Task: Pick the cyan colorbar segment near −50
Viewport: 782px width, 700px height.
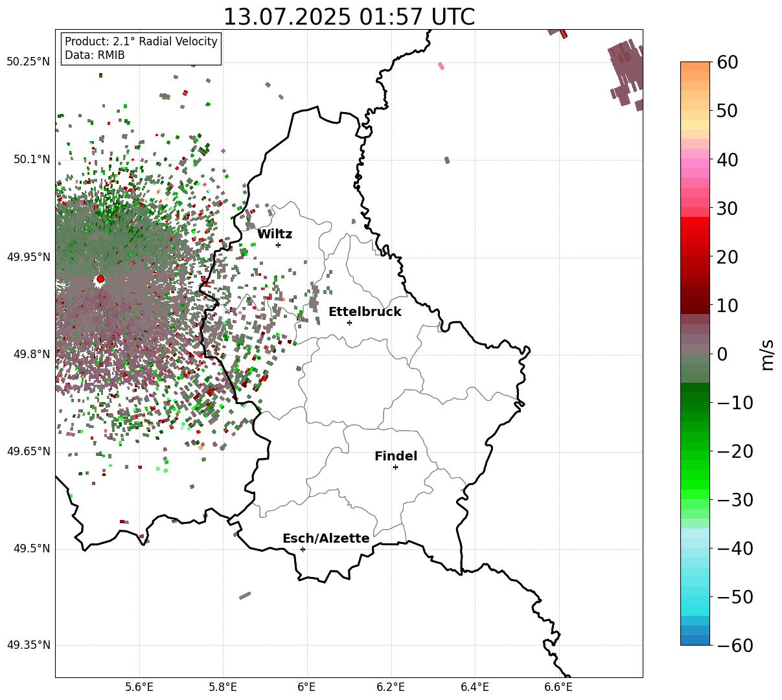Action: [x=695, y=602]
